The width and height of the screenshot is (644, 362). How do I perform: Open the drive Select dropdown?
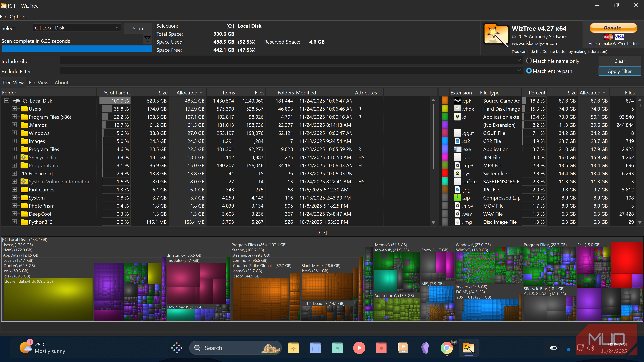tap(76, 28)
